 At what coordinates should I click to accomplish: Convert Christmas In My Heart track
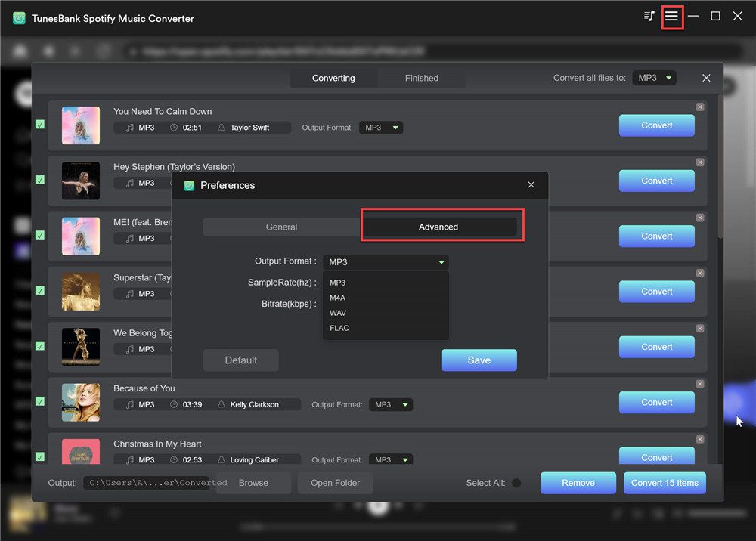click(657, 456)
